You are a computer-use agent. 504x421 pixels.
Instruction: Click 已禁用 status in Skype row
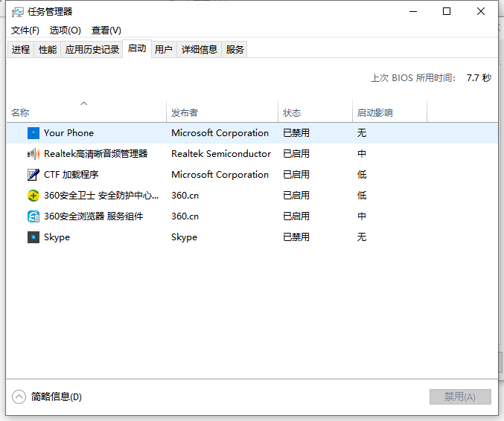click(296, 237)
